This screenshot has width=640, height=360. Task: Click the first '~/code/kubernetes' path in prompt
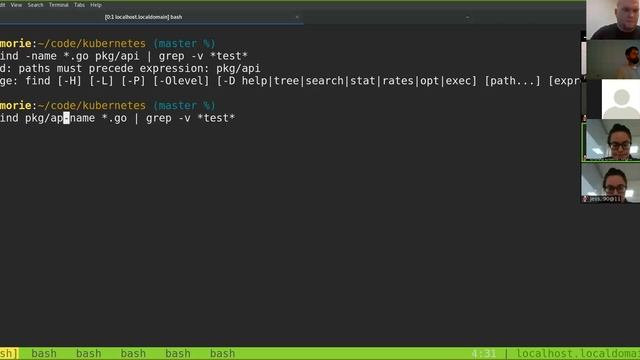point(92,44)
